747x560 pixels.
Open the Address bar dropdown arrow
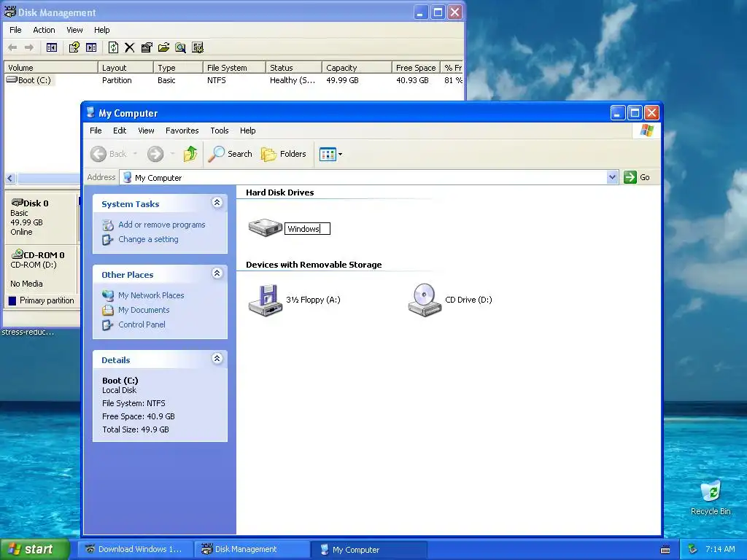point(612,177)
